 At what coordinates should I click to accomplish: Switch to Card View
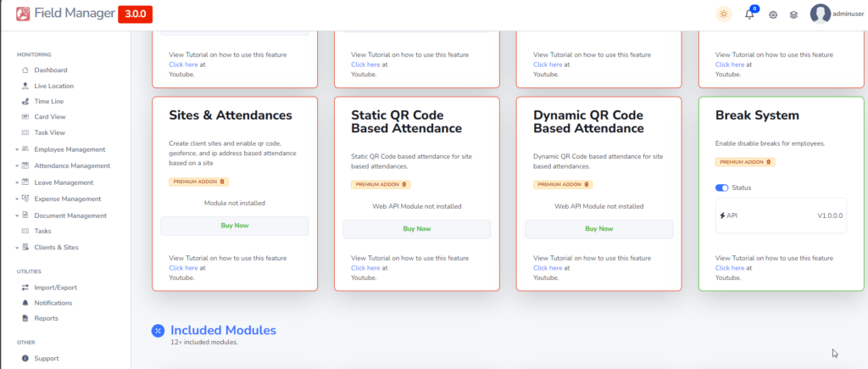(50, 117)
